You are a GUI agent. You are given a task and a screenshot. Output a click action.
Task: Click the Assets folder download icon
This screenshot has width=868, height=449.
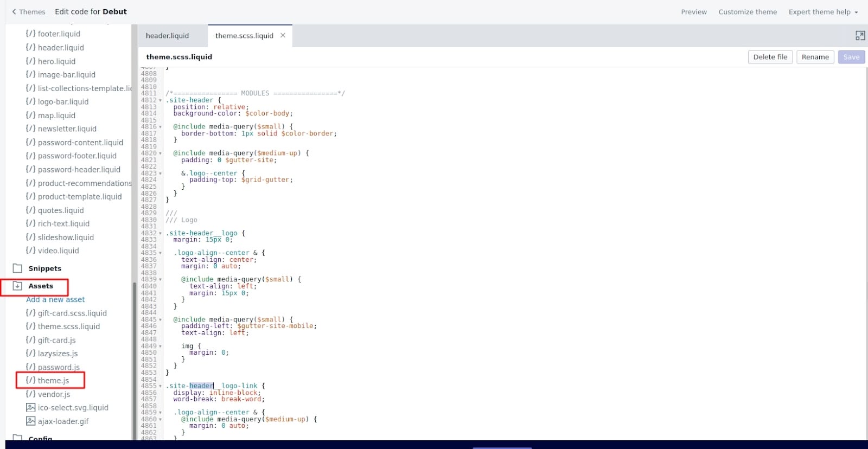17,286
